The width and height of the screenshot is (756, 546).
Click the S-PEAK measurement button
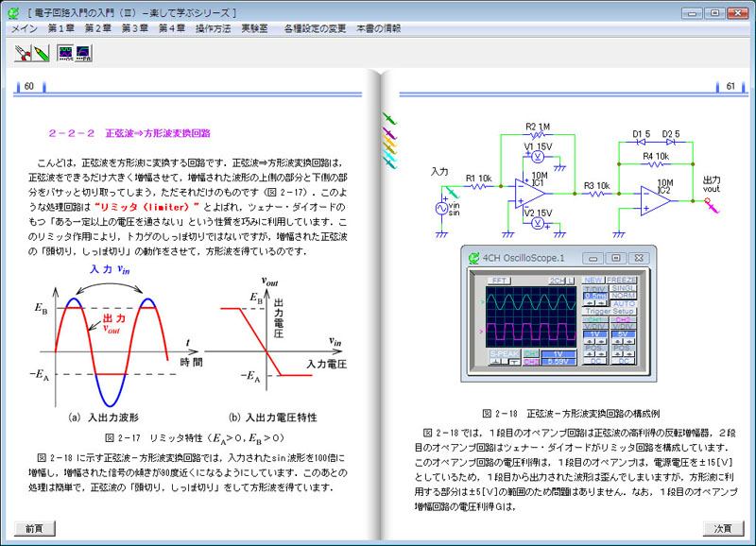tap(505, 353)
